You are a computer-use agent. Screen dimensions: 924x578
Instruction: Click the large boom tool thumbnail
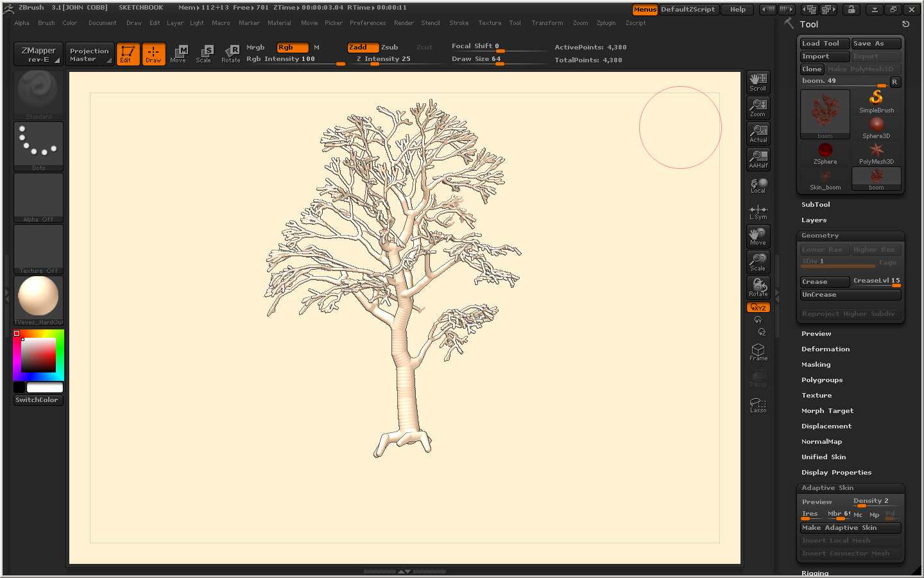pos(825,114)
